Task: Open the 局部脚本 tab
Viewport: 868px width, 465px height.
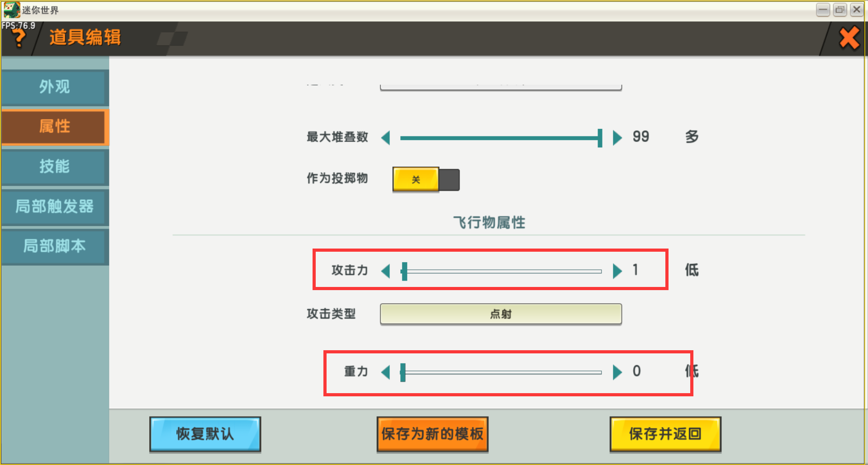Action: click(55, 246)
